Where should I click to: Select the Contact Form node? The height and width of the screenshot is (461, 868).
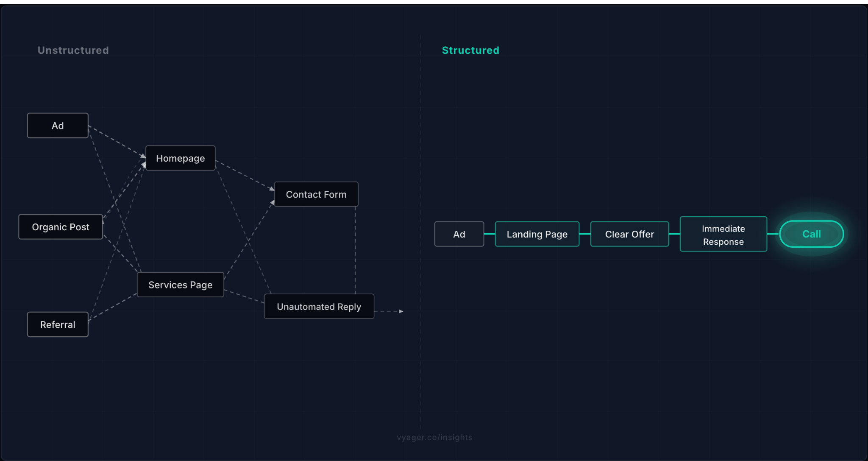316,194
